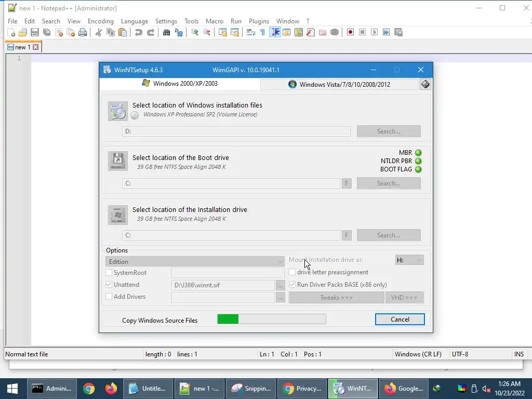Click the Unattend path field D:\I386\winnt.sif

[x=223, y=285]
